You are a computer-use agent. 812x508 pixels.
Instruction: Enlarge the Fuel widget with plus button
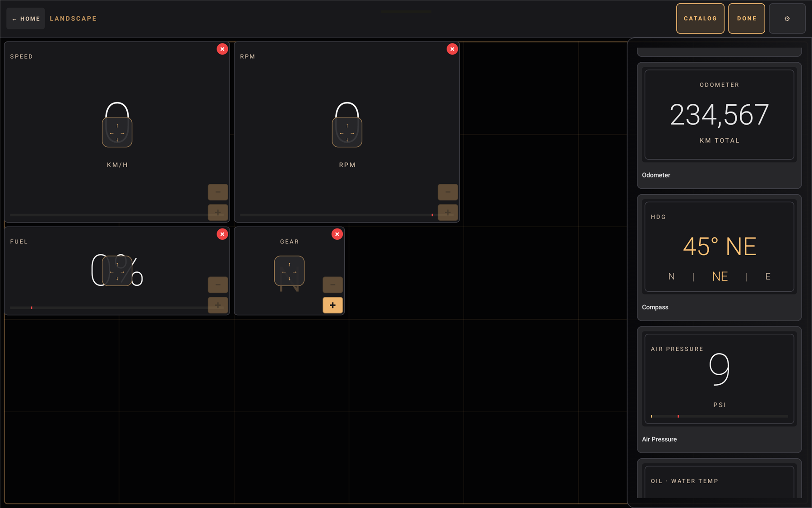coord(217,305)
